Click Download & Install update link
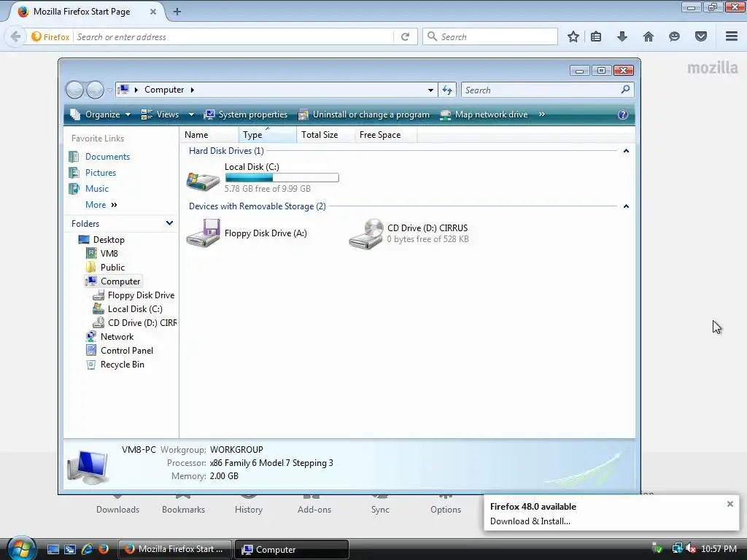747x560 pixels. pyautogui.click(x=530, y=521)
